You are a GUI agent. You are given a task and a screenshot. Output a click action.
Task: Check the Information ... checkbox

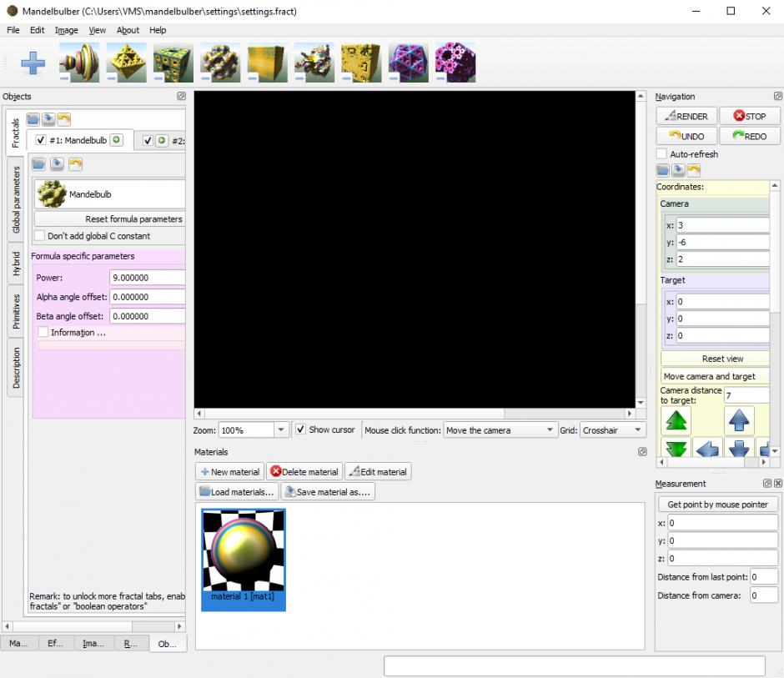[x=43, y=332]
